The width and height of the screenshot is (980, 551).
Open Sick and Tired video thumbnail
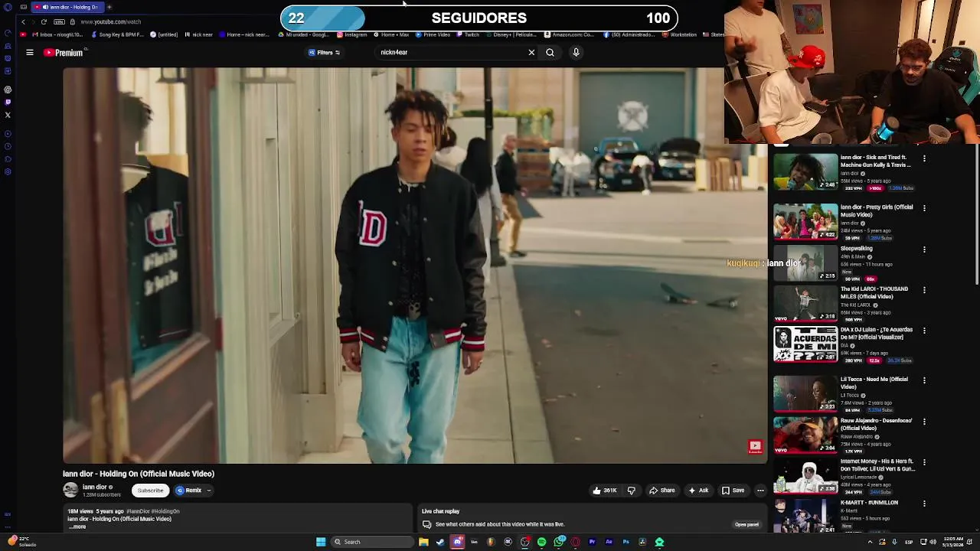805,171
